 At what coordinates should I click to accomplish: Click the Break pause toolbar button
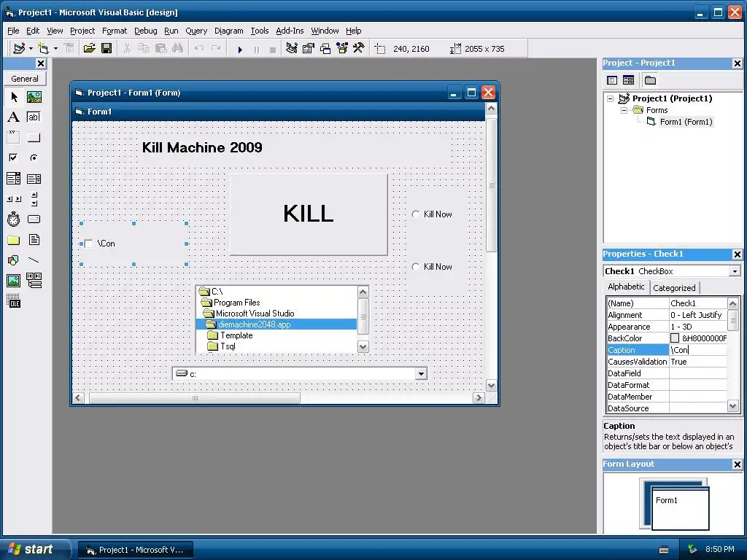point(257,49)
